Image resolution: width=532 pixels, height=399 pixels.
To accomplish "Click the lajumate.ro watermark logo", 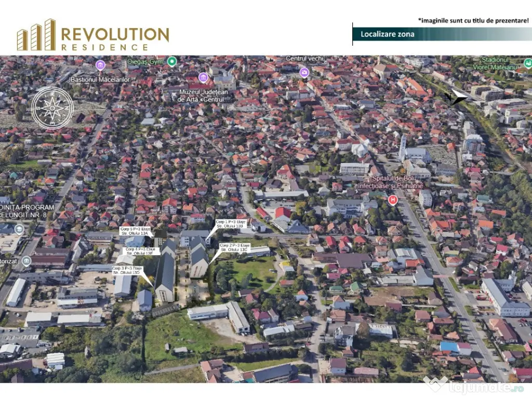I will pos(474,386).
